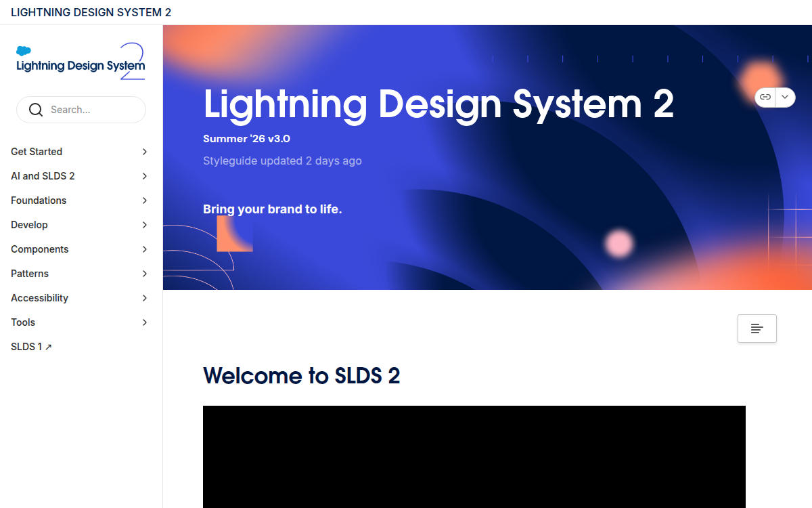Click the Summer '26 v3.0 version text
This screenshot has width=812, height=508.
(246, 139)
